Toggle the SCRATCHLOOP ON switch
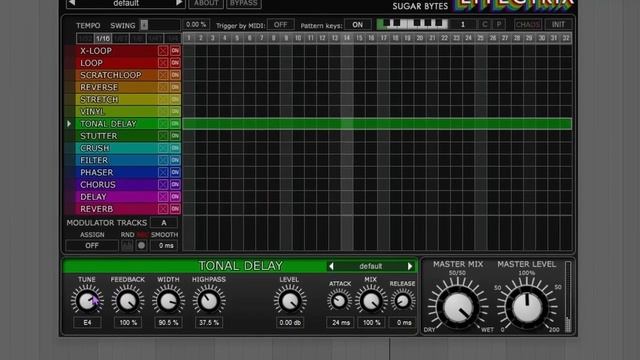Viewport: 640px width, 360px height. [x=175, y=75]
